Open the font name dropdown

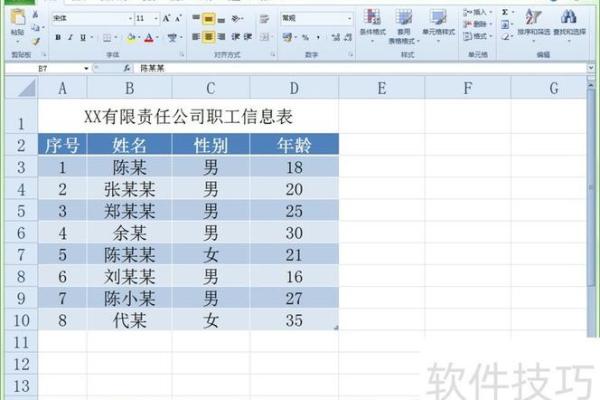click(130, 18)
